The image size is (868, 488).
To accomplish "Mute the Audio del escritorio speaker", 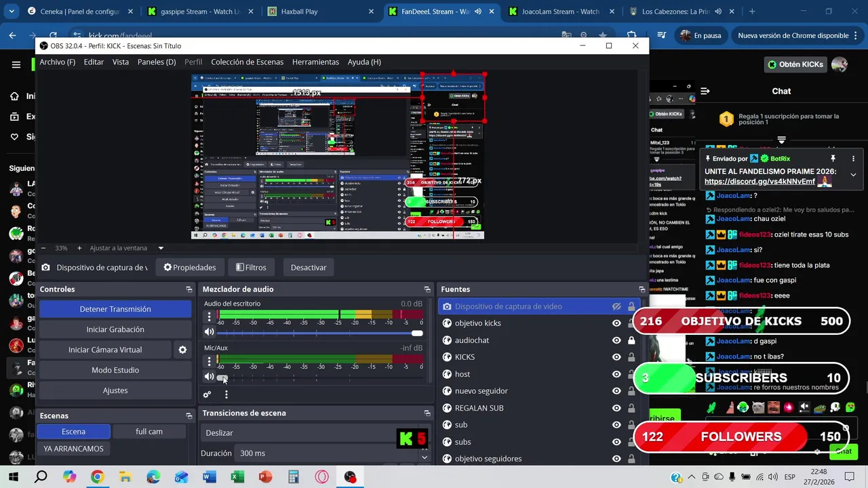I will (x=209, y=332).
